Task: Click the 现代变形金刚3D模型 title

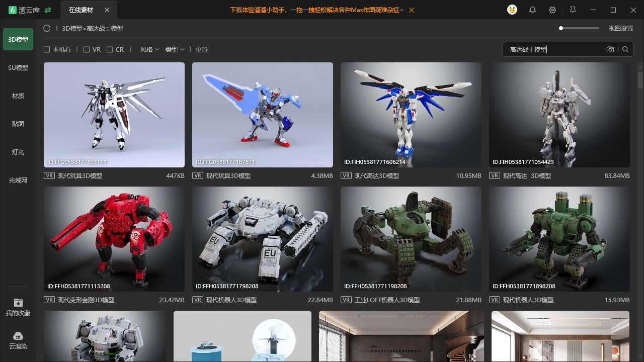Action: coord(86,300)
